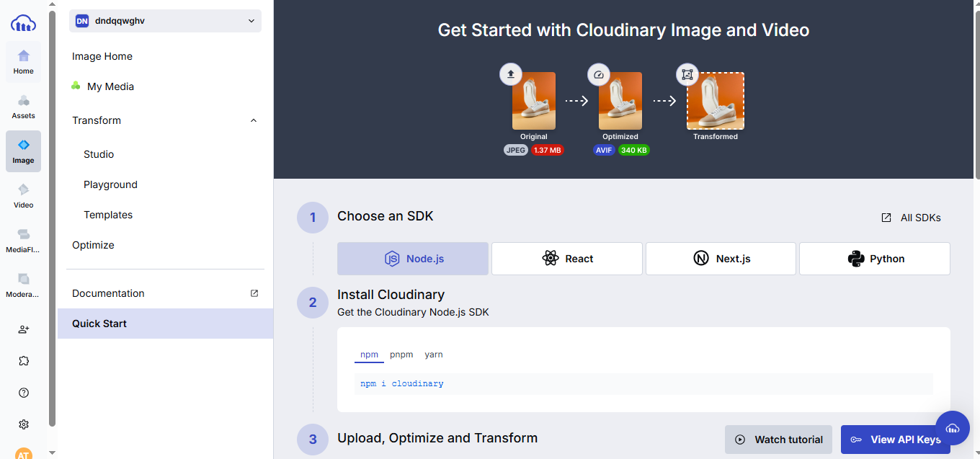
Task: Click the View API Keys button
Action: pyautogui.click(x=896, y=440)
